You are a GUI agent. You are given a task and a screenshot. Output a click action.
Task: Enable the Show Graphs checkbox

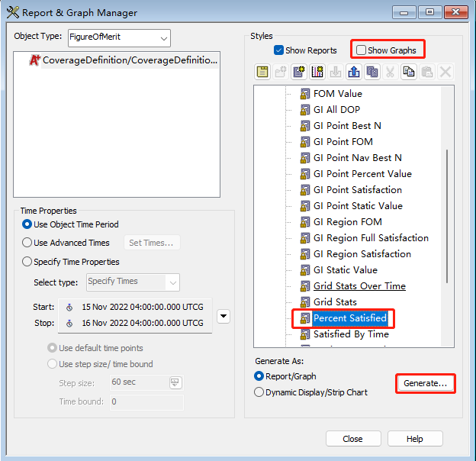click(362, 50)
